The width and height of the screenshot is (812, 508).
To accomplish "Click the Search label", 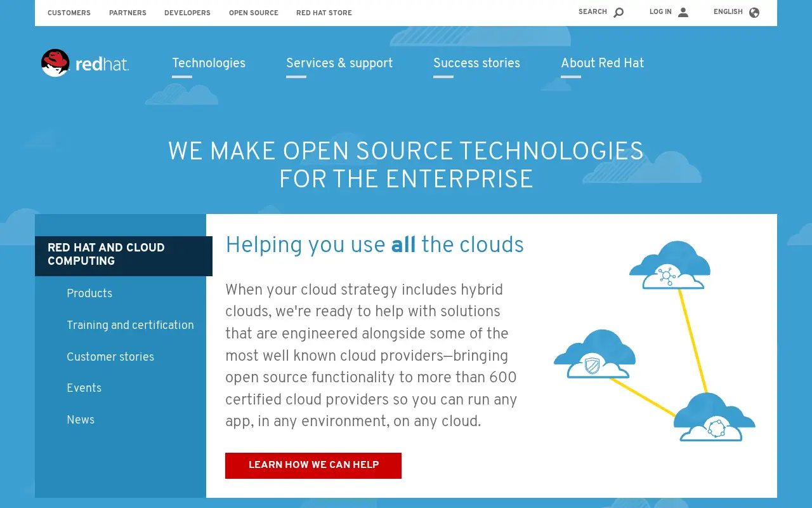I will (x=593, y=12).
